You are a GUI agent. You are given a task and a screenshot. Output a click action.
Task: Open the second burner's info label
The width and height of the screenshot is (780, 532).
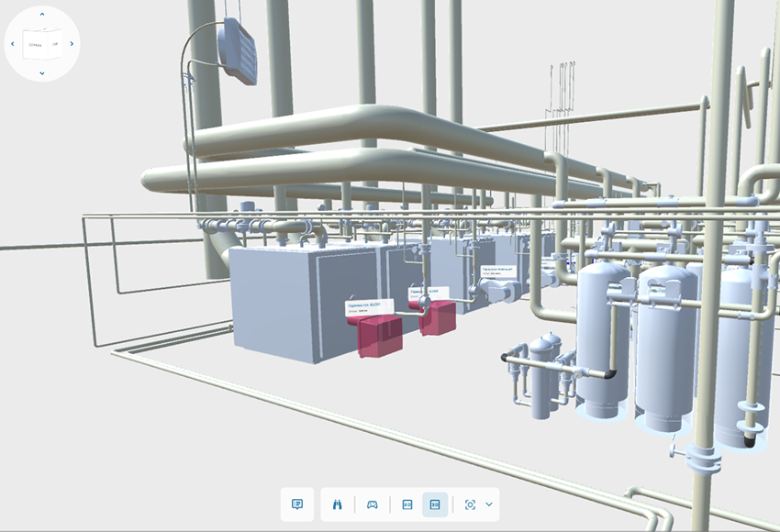(429, 293)
